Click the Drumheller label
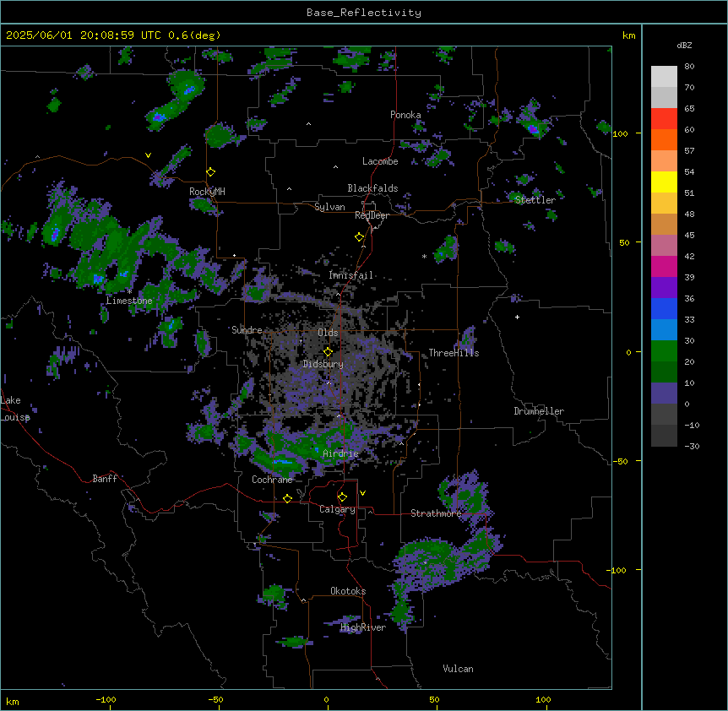The width and height of the screenshot is (728, 711). [x=539, y=411]
